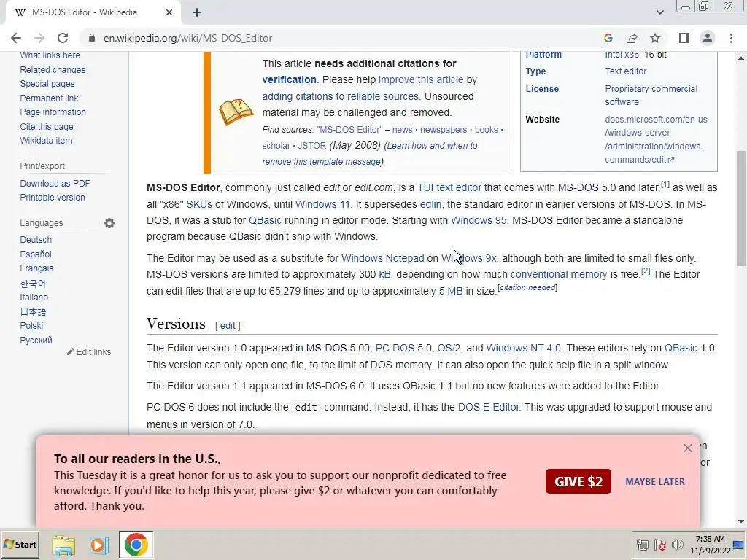Click the Permanent link sidebar entry

click(49, 98)
